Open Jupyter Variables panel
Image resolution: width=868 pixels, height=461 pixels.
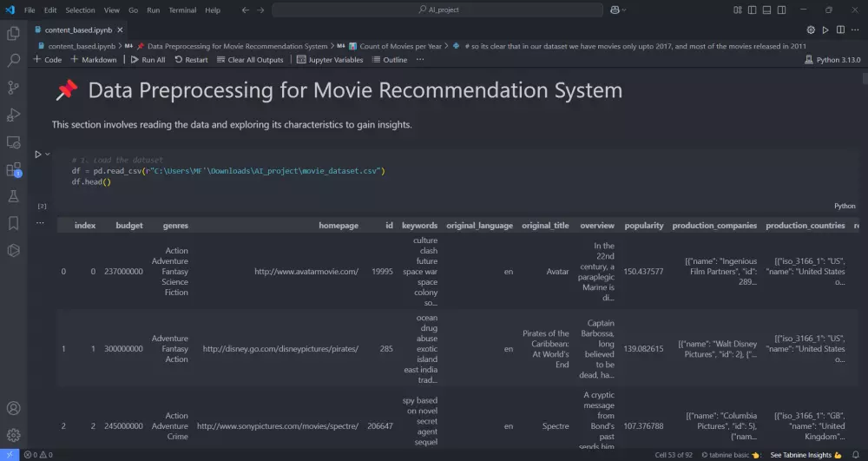330,60
